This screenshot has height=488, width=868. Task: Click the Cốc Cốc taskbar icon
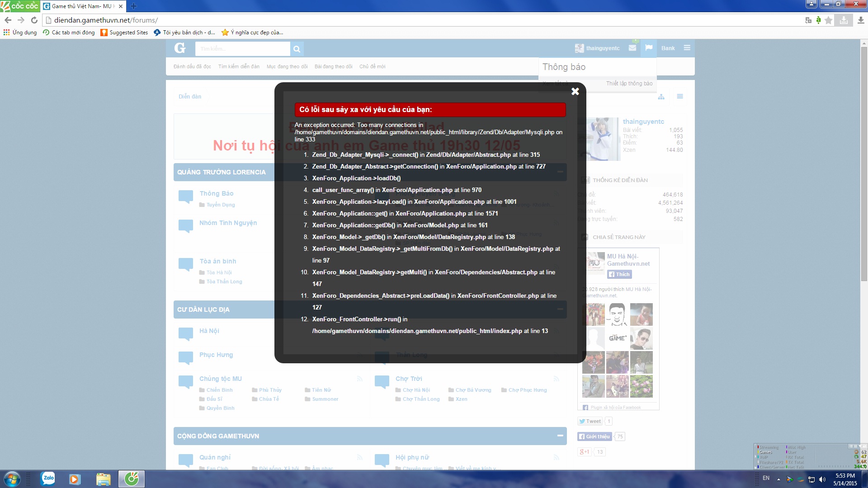[132, 479]
